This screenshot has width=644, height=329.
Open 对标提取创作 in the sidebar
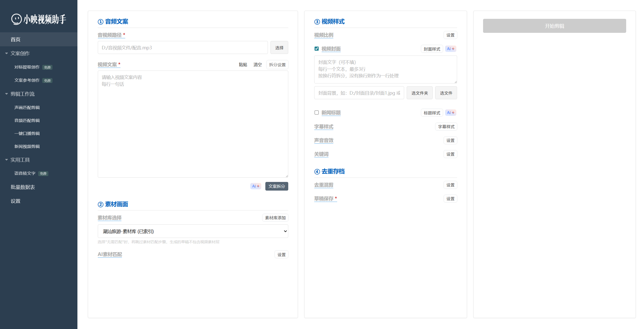pos(27,67)
